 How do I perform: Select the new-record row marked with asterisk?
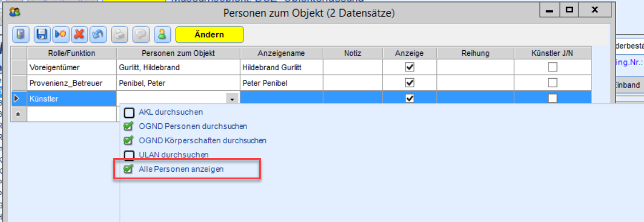(18, 114)
